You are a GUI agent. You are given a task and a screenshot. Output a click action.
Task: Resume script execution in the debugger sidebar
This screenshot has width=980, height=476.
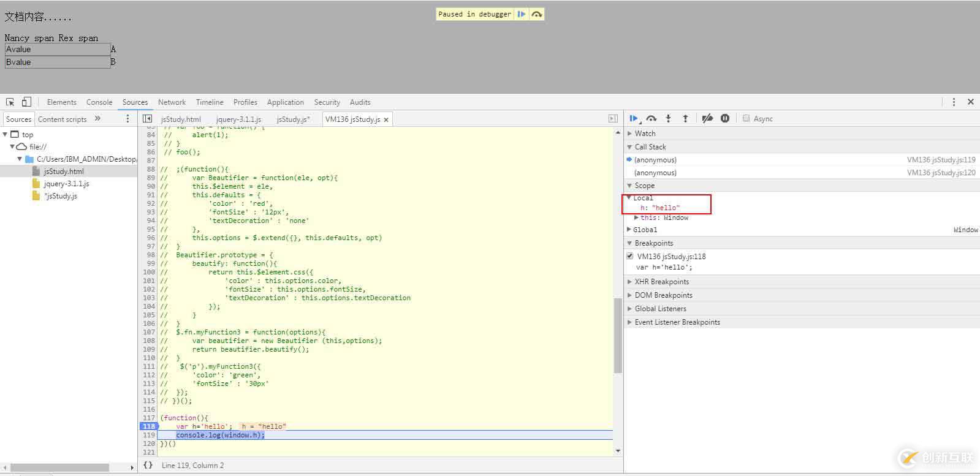pyautogui.click(x=634, y=119)
